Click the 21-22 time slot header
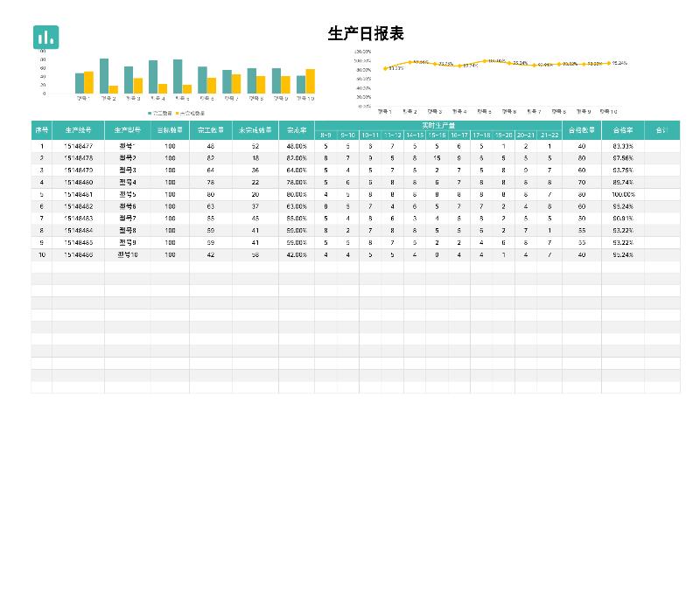 (549, 135)
